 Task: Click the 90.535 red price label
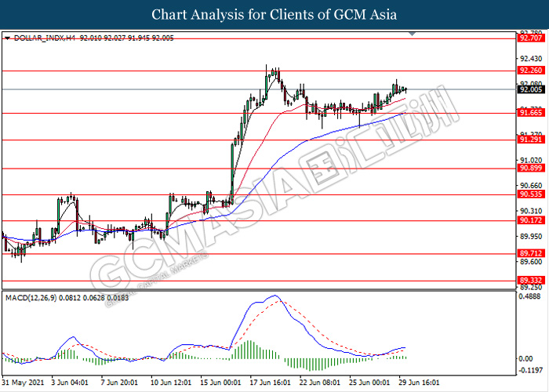[x=531, y=194]
